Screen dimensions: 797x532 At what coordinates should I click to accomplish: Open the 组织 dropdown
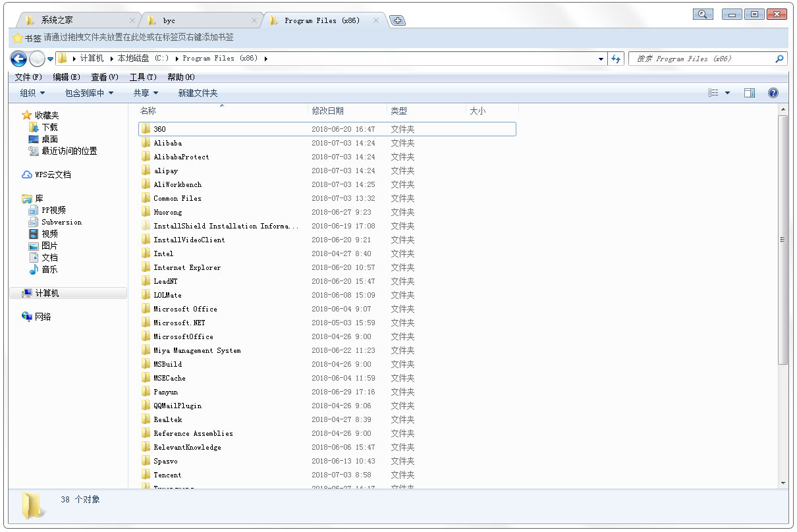click(33, 93)
